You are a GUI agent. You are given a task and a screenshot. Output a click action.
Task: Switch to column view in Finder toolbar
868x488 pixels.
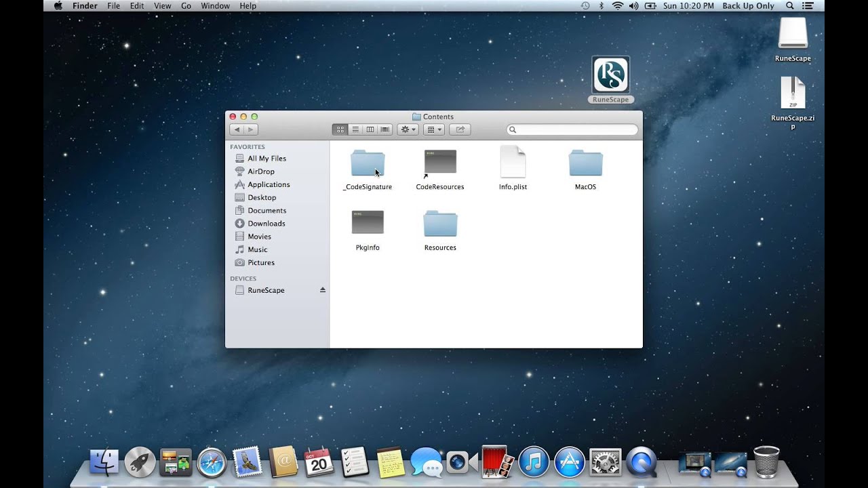(370, 129)
